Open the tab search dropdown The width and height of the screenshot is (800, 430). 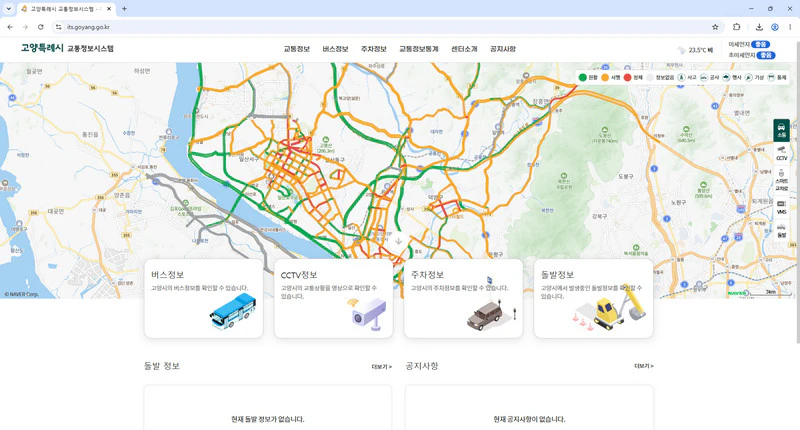(9, 9)
